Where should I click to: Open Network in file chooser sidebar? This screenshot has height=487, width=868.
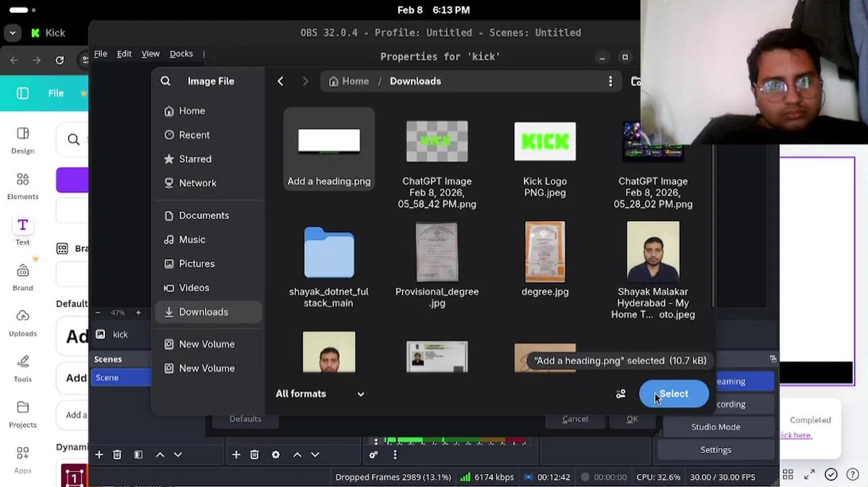click(208, 183)
